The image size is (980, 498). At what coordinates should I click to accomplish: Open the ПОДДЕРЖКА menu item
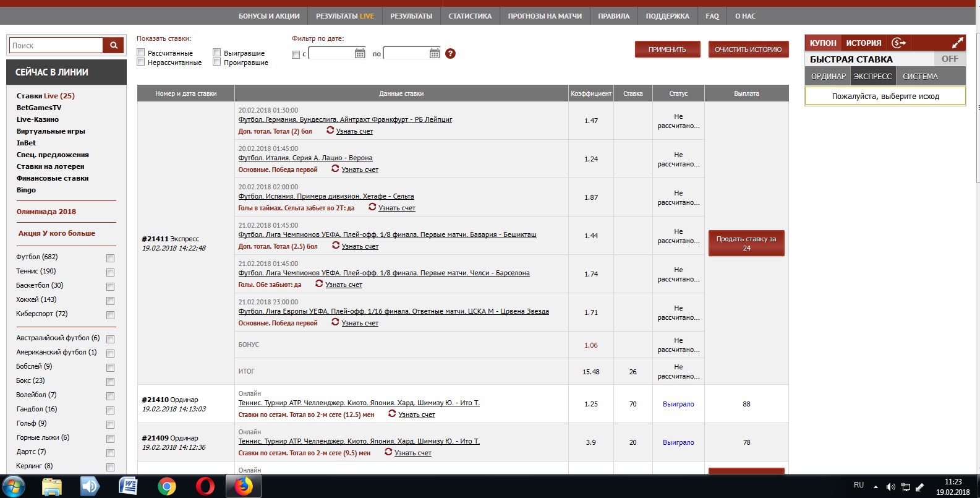[x=668, y=16]
